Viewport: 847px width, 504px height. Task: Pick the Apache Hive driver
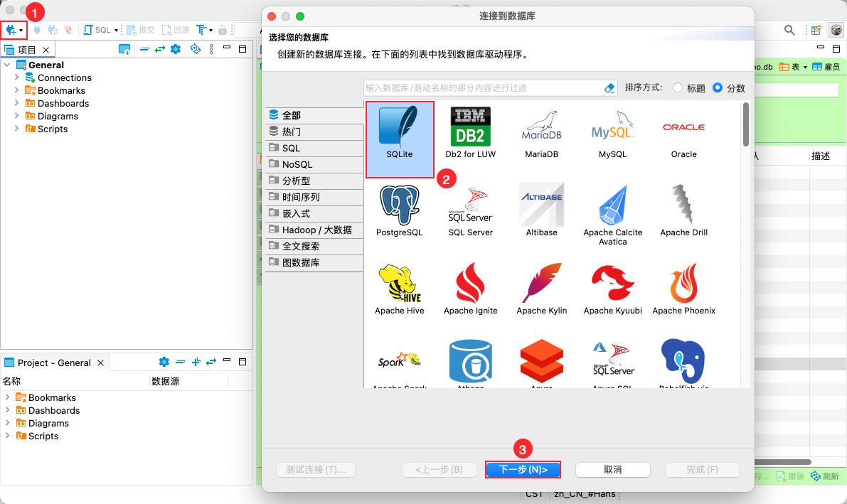[x=400, y=289]
